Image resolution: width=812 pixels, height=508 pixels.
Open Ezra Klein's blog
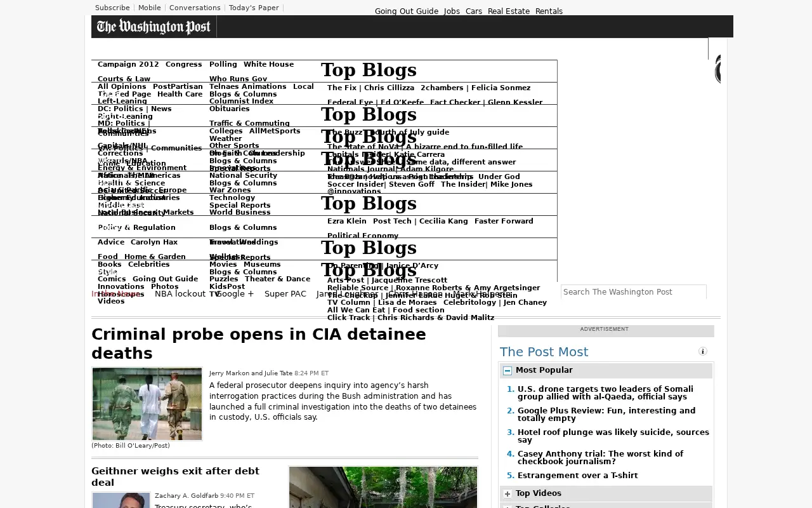[x=347, y=221]
